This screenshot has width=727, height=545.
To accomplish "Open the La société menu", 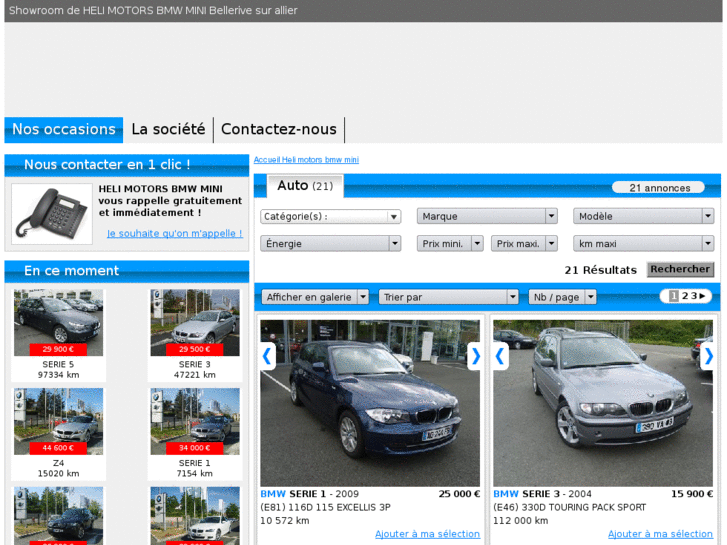I will 168,129.
